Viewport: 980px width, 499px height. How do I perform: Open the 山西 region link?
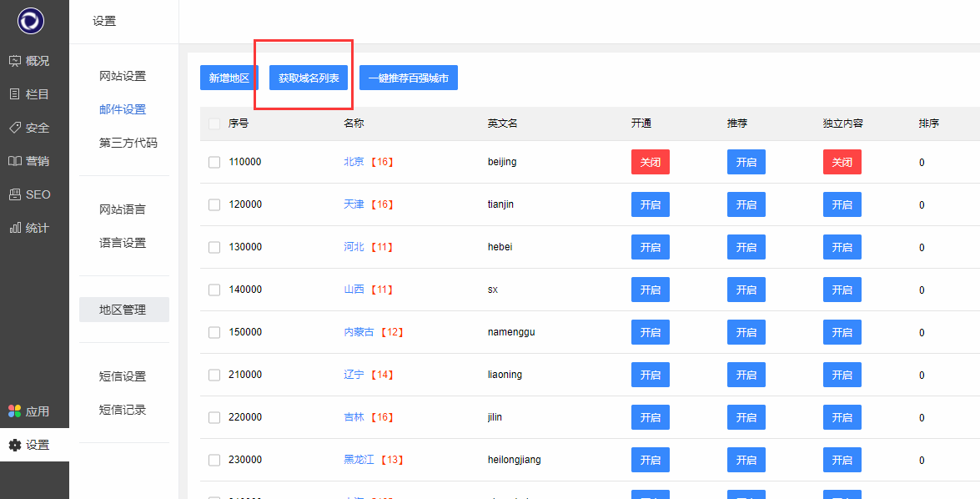[354, 290]
